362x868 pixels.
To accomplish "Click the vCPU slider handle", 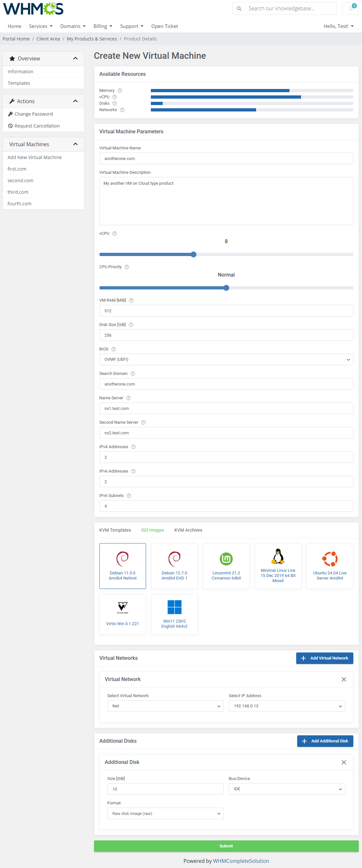I will [x=194, y=254].
